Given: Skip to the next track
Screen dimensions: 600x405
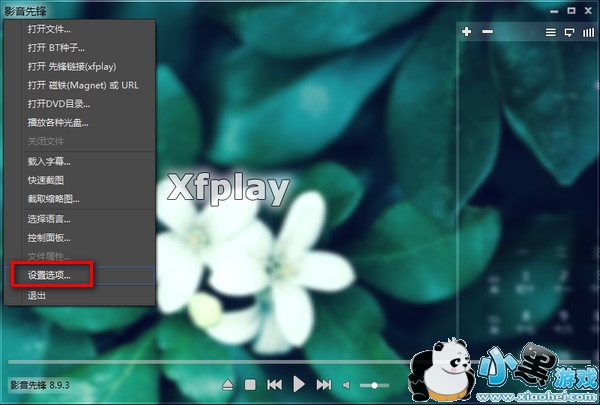Looking at the screenshot, I should tap(324, 385).
